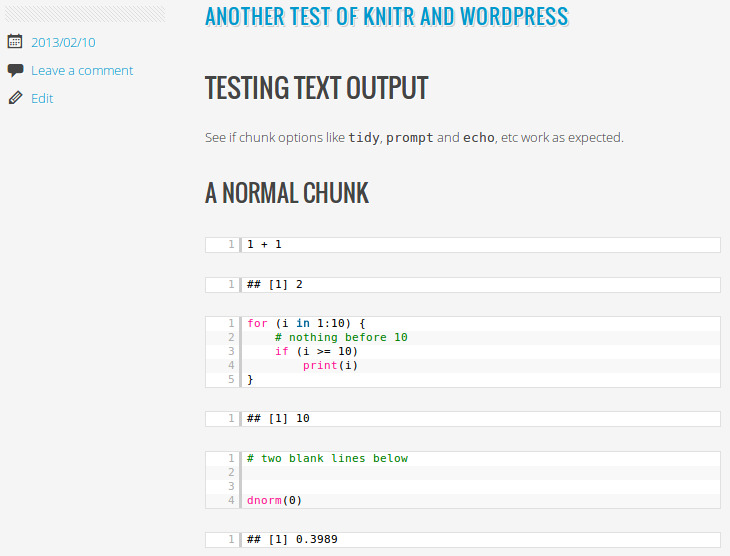Screen dimensions: 730x556
Task: Click the closing brace line of the for loop
Action: (250, 380)
